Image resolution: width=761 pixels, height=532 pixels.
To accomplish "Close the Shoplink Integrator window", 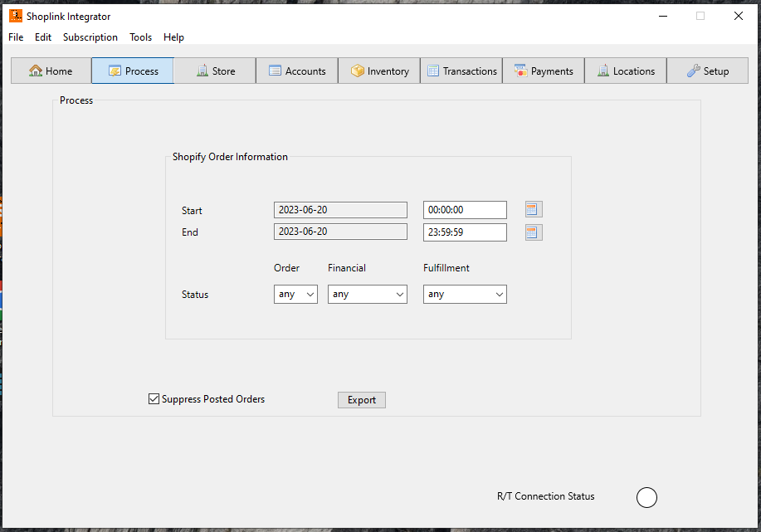I will [739, 16].
